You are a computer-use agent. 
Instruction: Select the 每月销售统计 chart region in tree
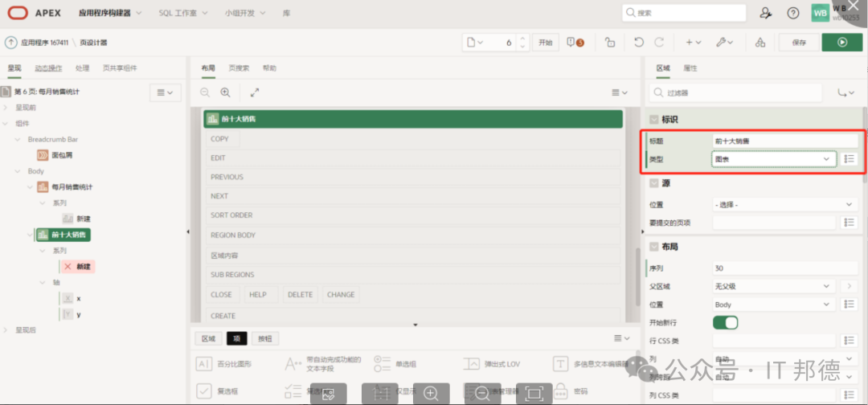65,187
